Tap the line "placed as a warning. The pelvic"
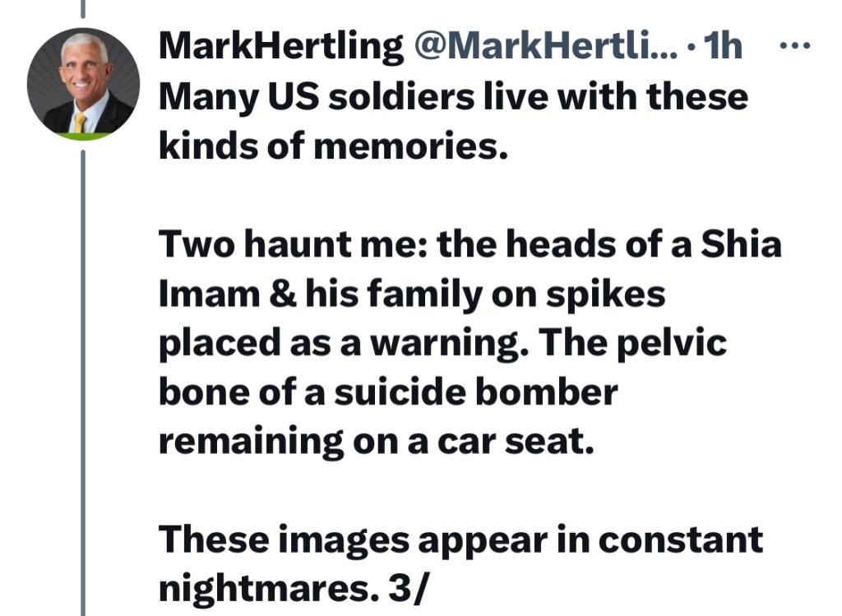 (x=442, y=343)
